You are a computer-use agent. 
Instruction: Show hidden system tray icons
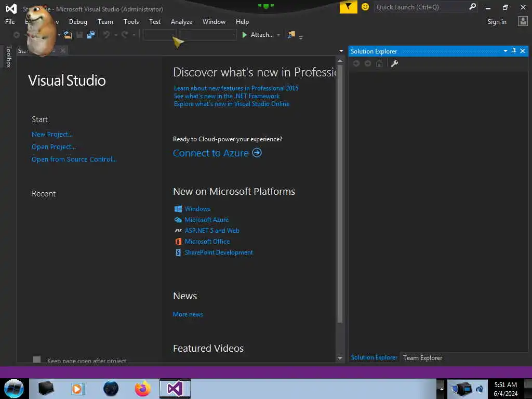[442, 389]
